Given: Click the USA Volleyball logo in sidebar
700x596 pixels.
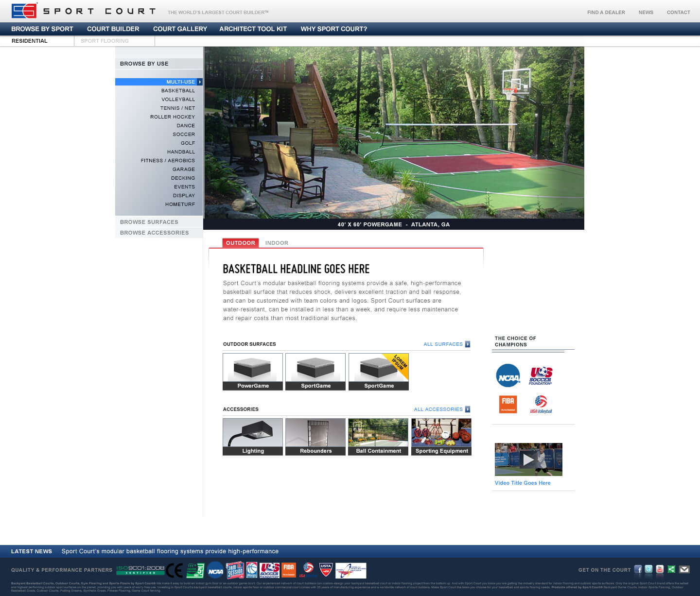Looking at the screenshot, I should (x=541, y=404).
